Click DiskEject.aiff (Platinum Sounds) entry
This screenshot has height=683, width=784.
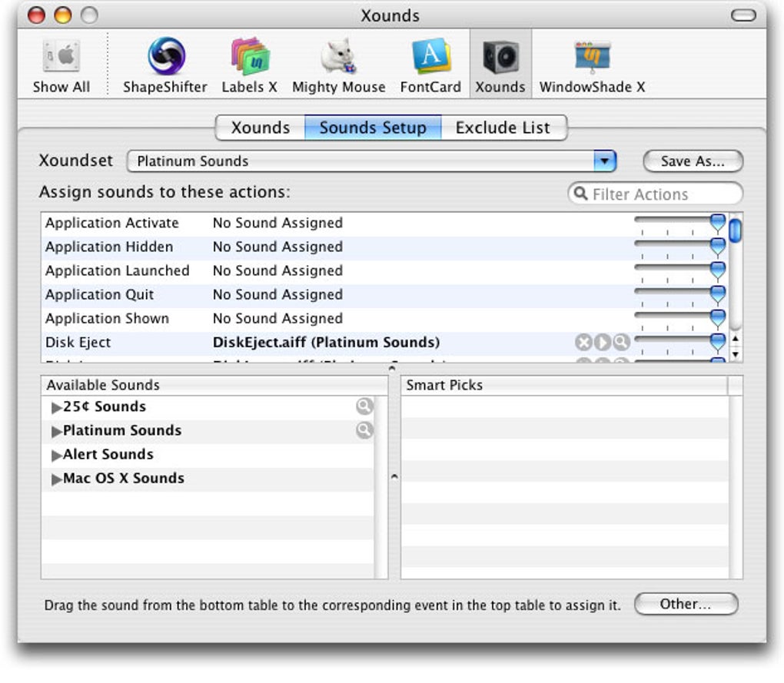(326, 342)
